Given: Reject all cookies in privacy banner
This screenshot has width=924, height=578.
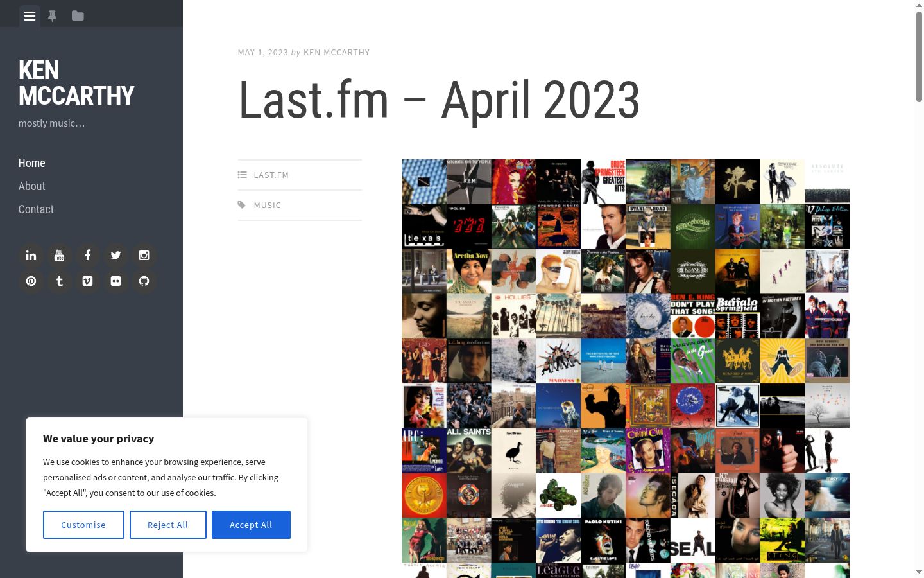Looking at the screenshot, I should (x=168, y=525).
